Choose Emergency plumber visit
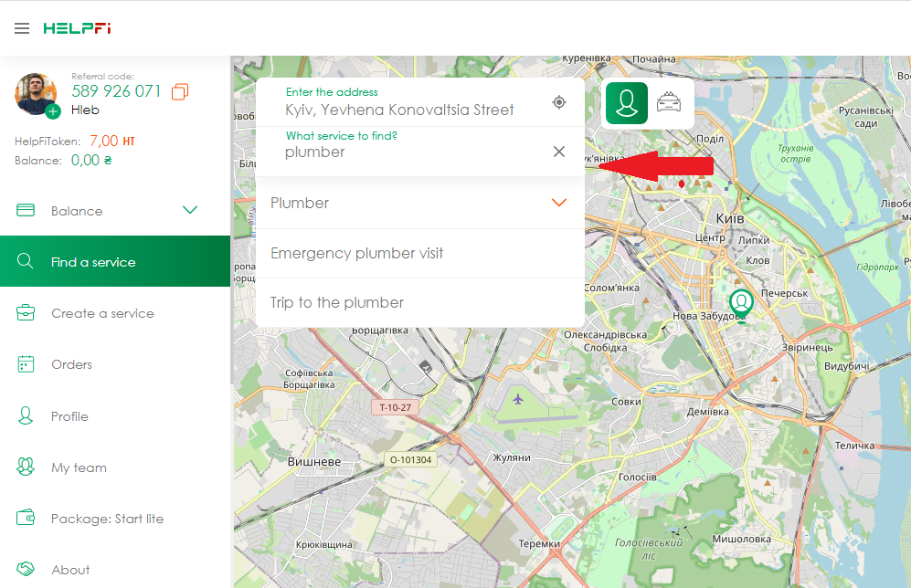This screenshot has width=911, height=588. 356,253
